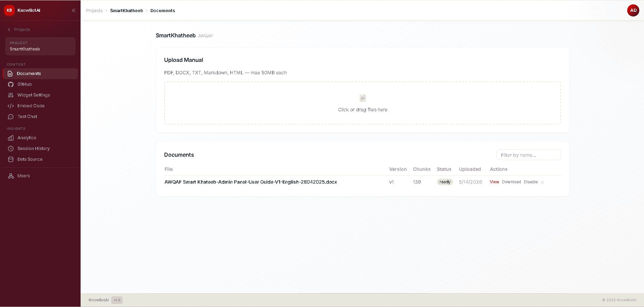This screenshot has height=307, width=644.
Task: Click the v1.0 version badge in footer
Action: pos(117,300)
